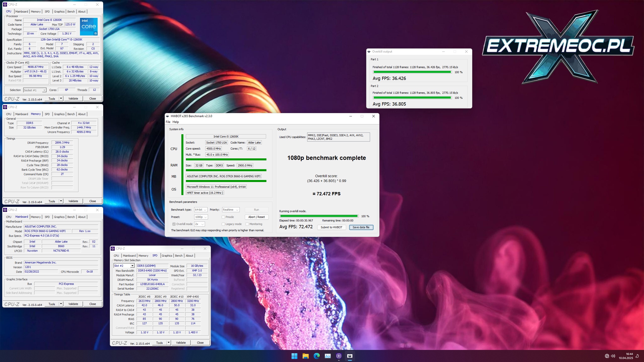Click the XMP-6400 timings column header
This screenshot has height=362, width=644.
point(193,297)
